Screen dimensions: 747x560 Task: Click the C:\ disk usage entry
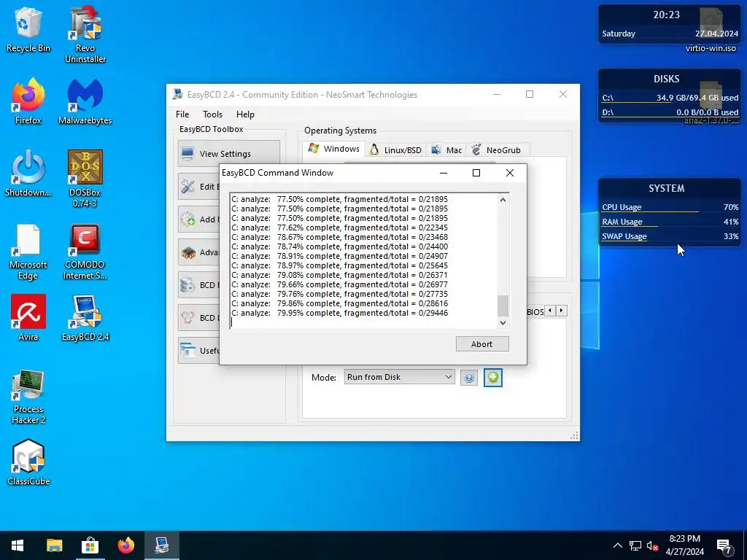click(x=670, y=98)
